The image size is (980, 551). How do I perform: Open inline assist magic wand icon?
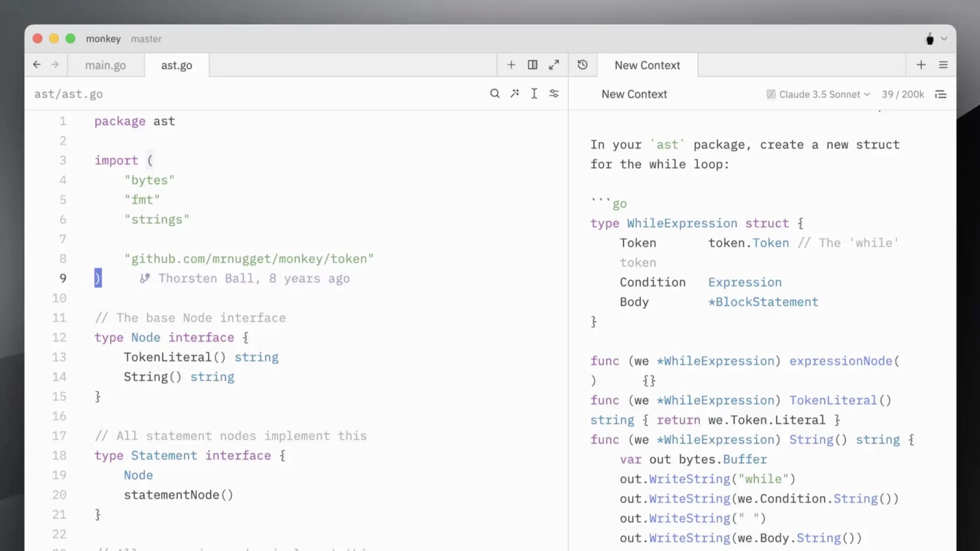click(x=515, y=94)
